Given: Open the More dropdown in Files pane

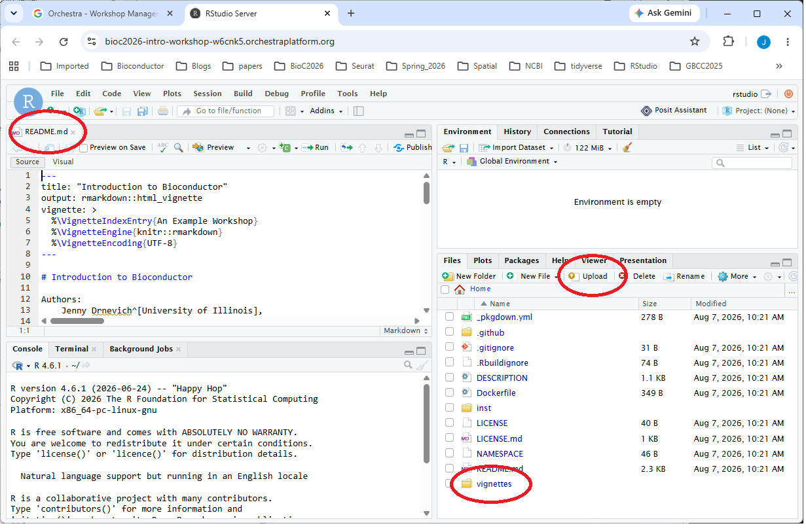Looking at the screenshot, I should [x=737, y=277].
